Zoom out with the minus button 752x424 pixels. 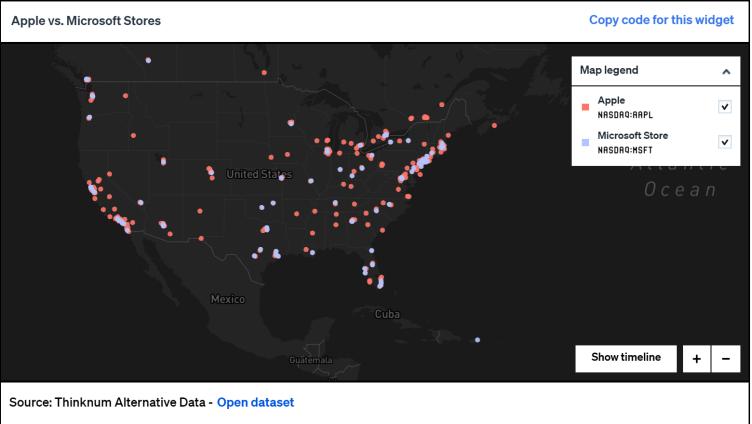tap(726, 359)
